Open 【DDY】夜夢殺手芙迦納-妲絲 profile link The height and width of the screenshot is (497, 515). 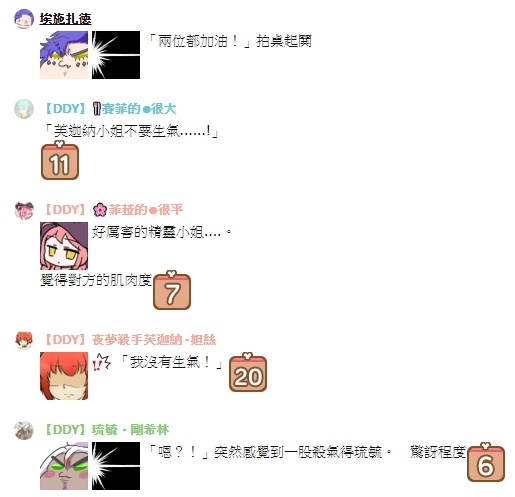(130, 340)
